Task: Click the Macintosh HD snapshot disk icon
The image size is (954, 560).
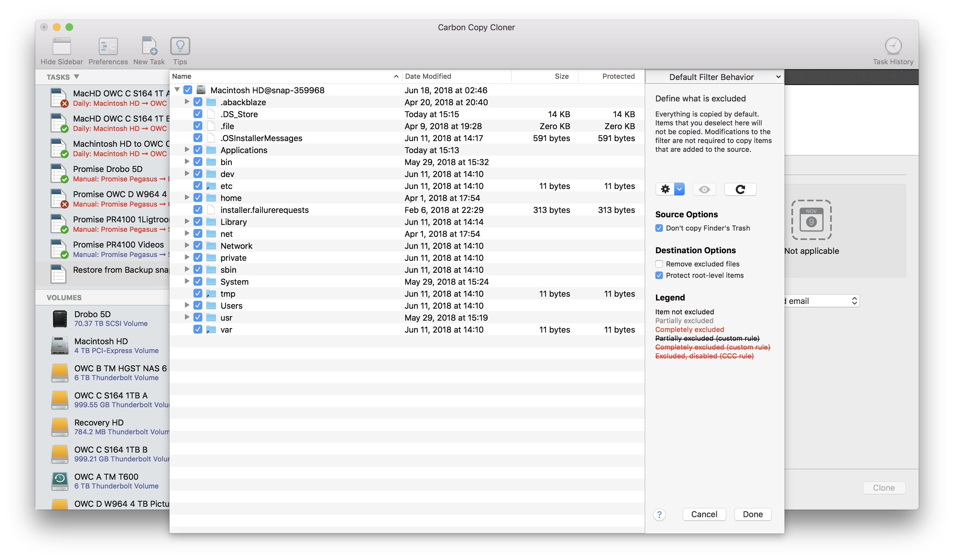Action: coord(201,90)
